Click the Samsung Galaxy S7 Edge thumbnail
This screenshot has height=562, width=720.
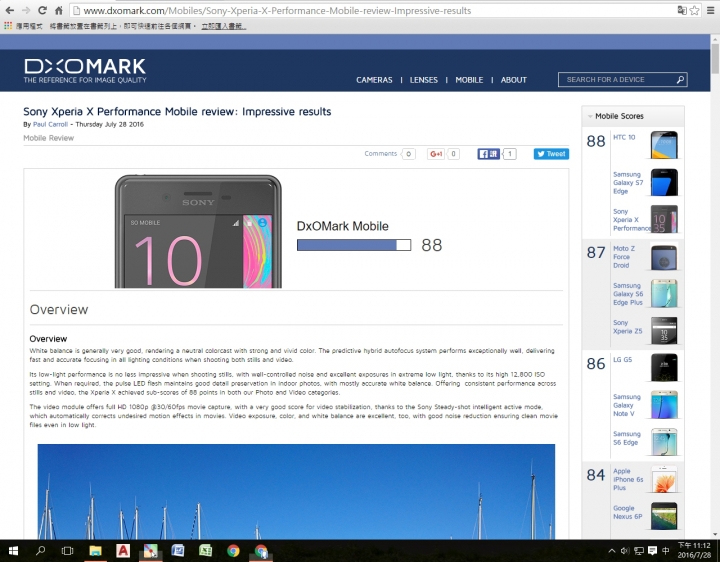(664, 182)
